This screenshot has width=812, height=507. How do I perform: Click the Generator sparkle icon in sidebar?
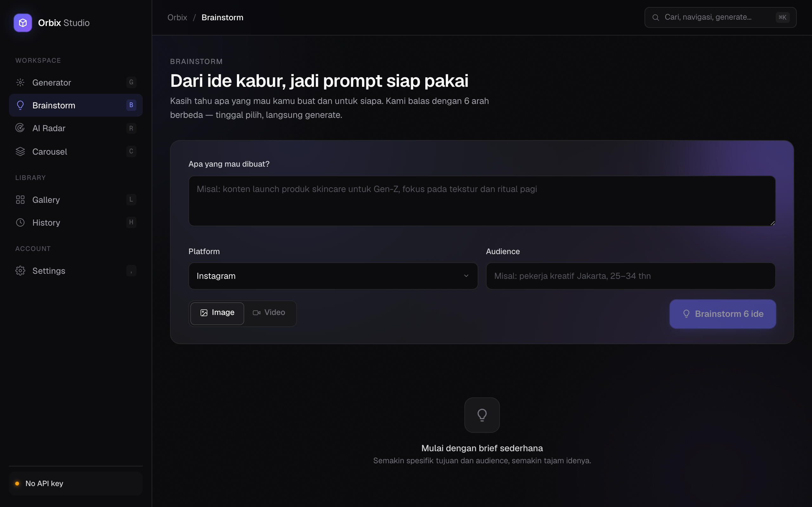(20, 82)
